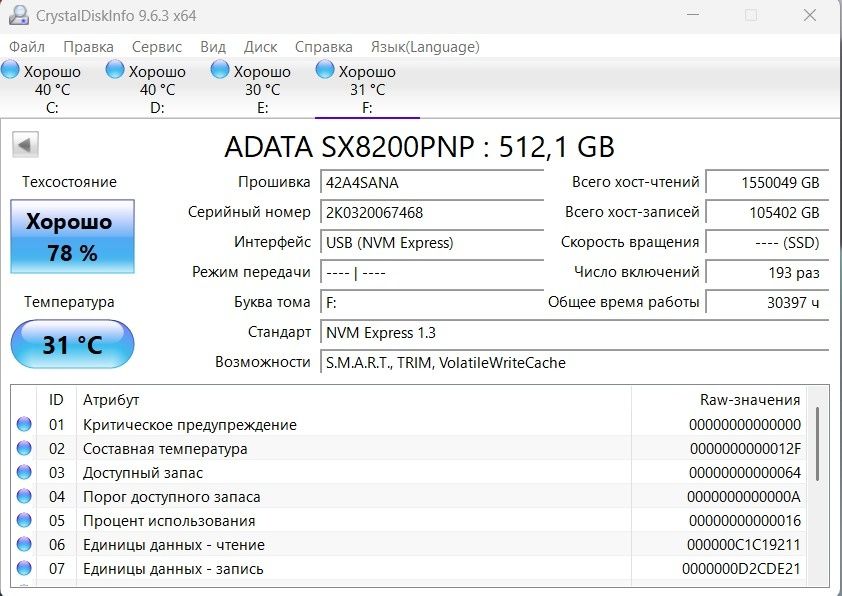
Task: Click status orb for attribute 03
Action: (x=24, y=472)
